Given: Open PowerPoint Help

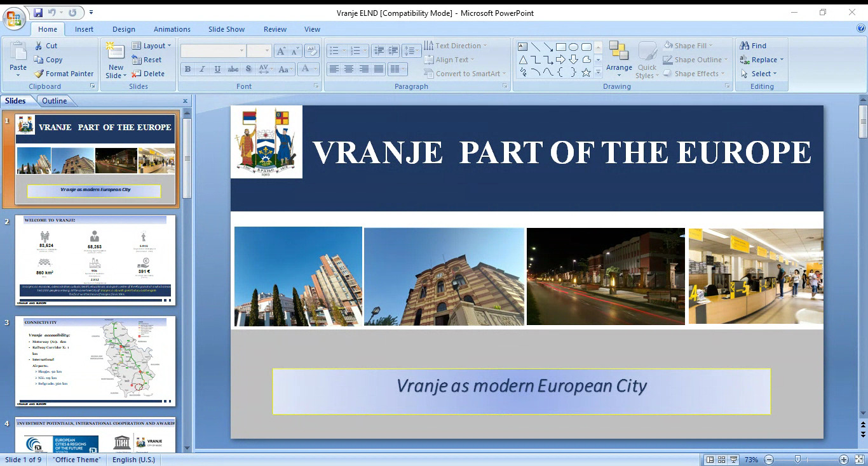Looking at the screenshot, I should [861, 29].
